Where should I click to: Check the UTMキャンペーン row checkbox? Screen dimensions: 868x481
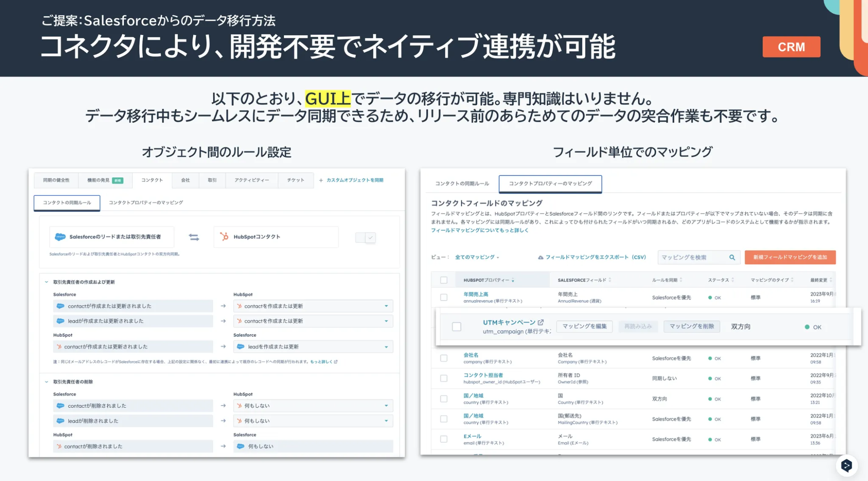(x=456, y=326)
